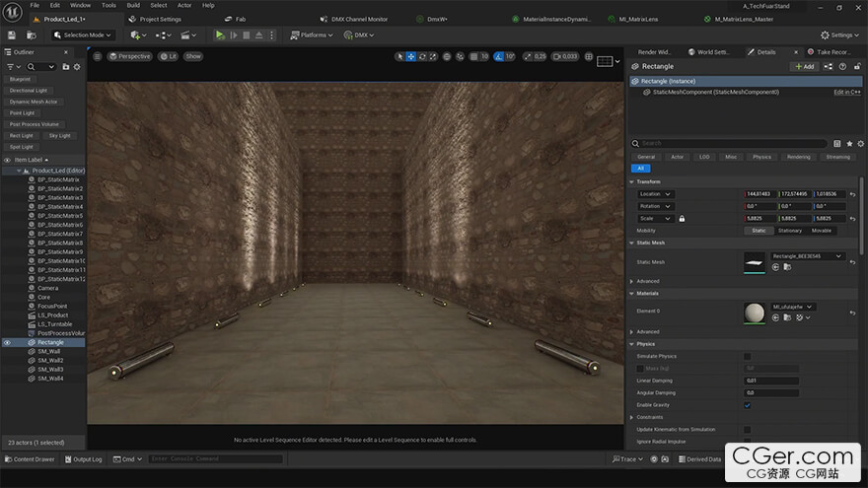
Task: Reset Location to default arrow
Action: (852, 194)
